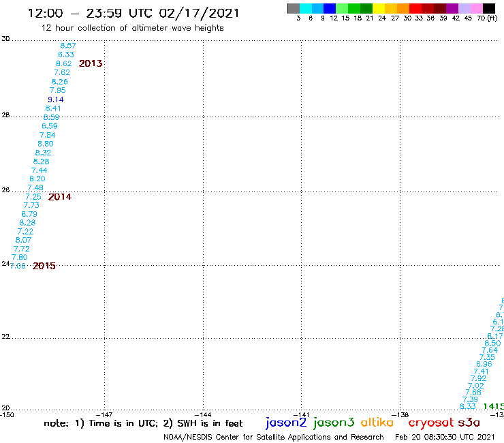Click the wave height value 7.39

[x=470, y=399]
